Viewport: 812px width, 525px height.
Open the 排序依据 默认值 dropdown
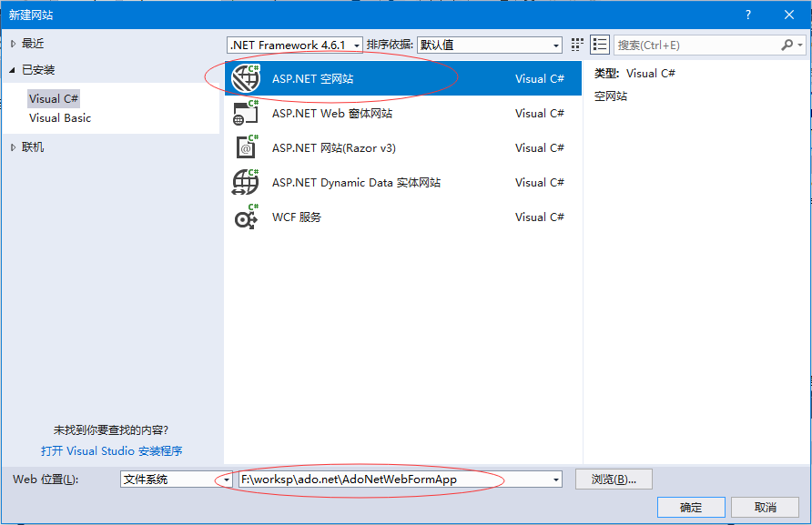point(555,45)
